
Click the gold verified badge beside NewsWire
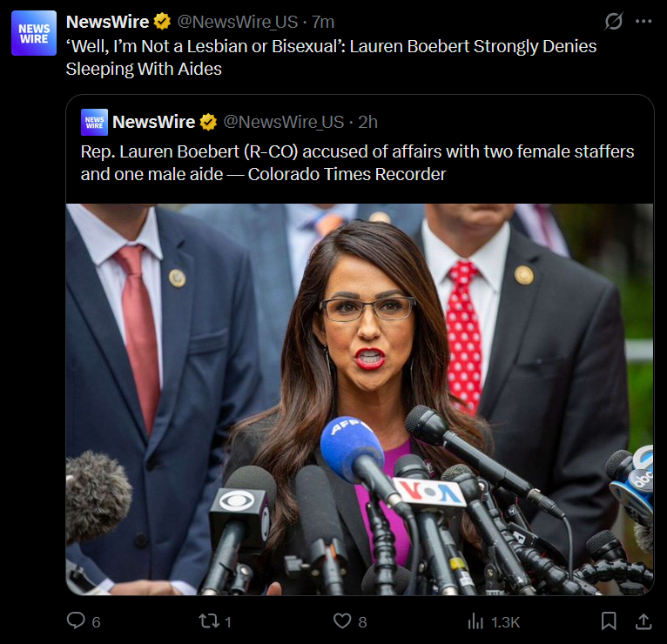coord(162,21)
